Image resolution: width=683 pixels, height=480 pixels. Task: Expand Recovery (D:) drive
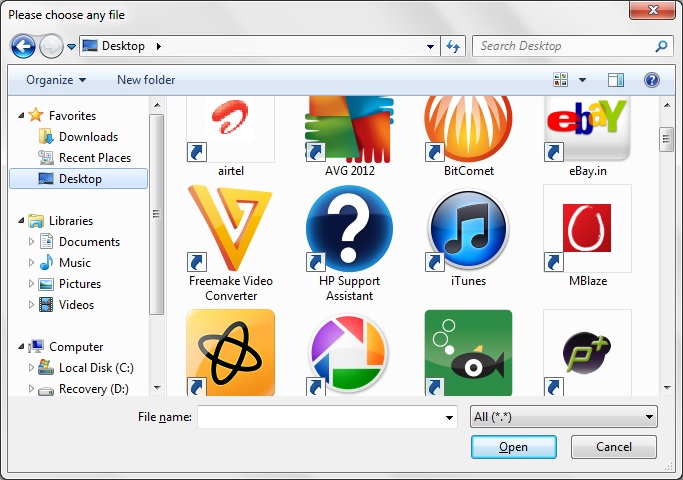[x=31, y=389]
